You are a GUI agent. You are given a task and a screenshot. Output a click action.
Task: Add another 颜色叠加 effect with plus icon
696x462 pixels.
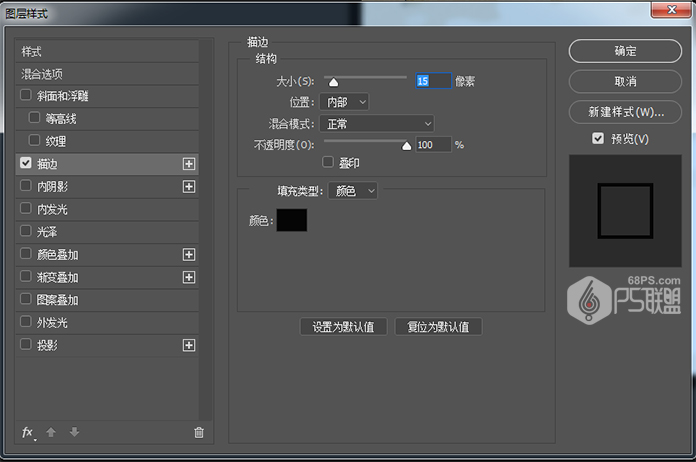[189, 254]
